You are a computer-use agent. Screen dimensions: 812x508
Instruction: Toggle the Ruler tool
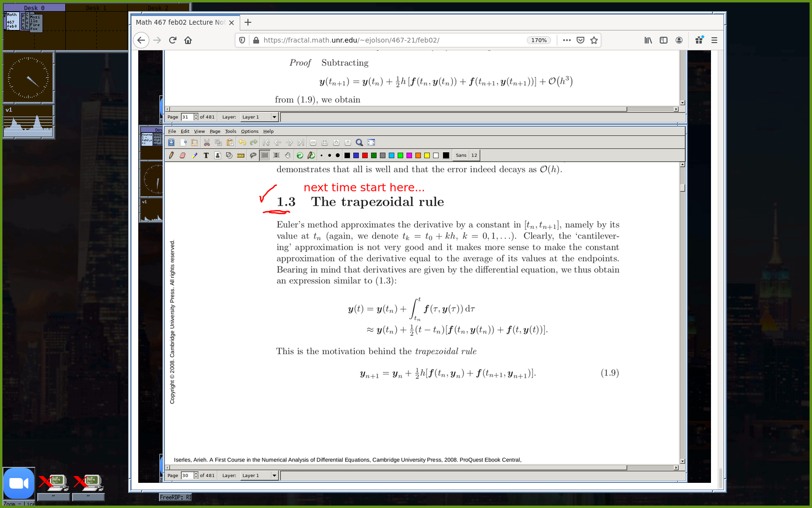[x=241, y=155]
